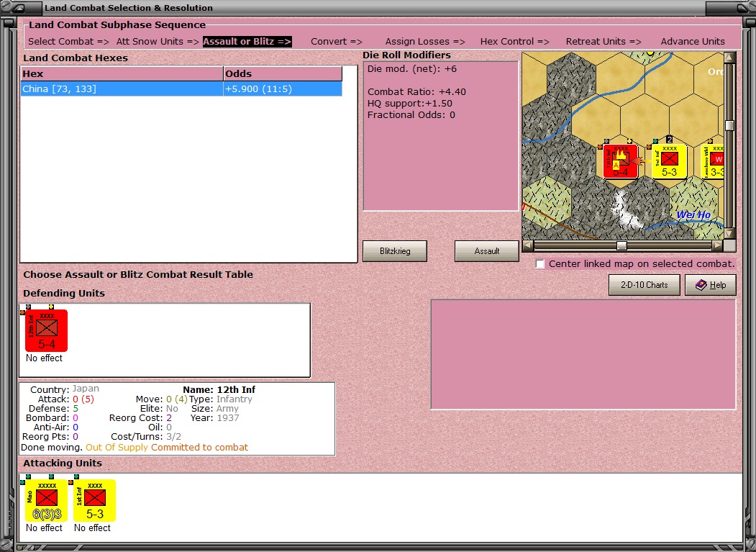Click the map vertical scrollbar thumb
Screen dimensions: 756x552
[729, 125]
